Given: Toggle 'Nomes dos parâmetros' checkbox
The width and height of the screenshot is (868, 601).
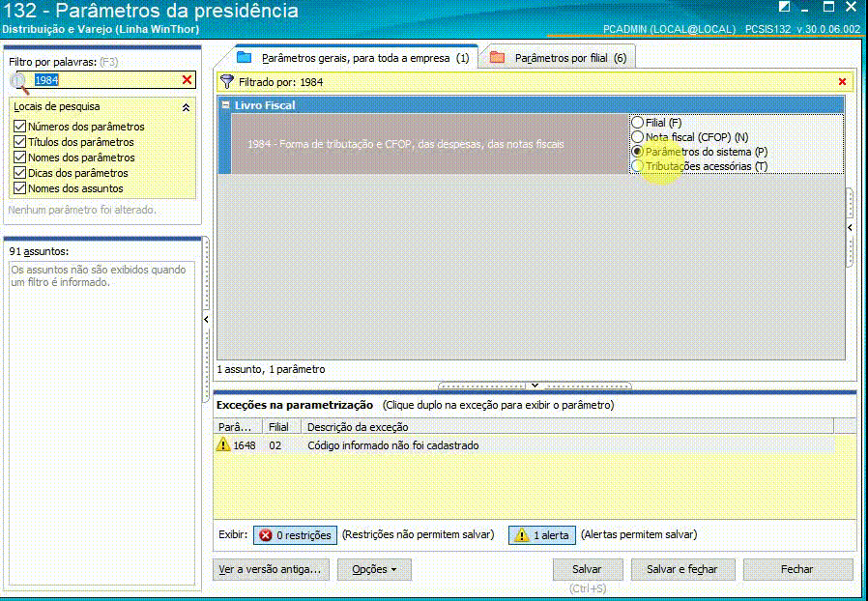Looking at the screenshot, I should (20, 157).
